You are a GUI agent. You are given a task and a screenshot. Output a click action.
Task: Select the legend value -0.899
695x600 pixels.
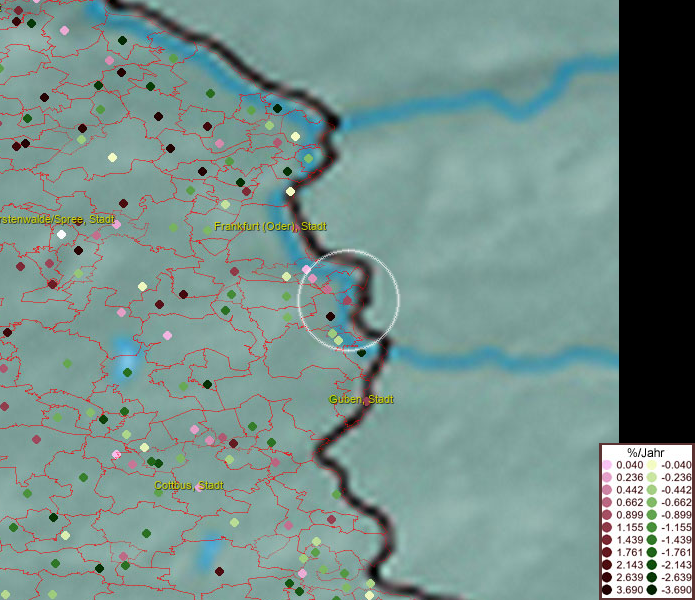676,515
